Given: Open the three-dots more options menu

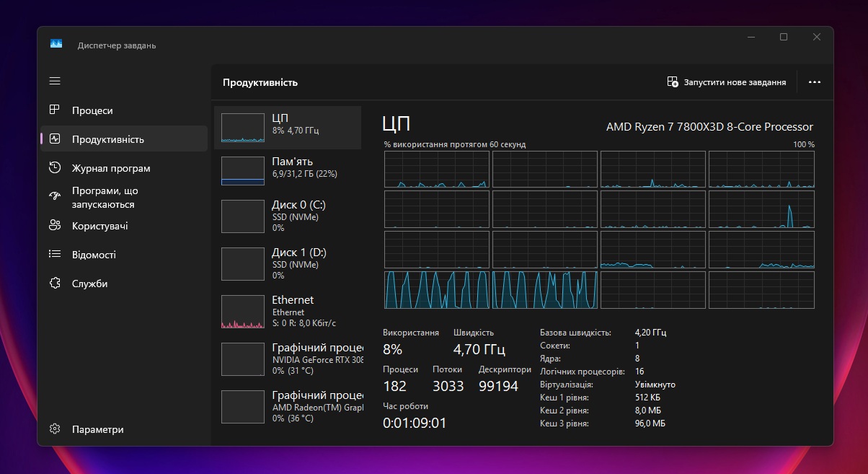Looking at the screenshot, I should point(815,82).
